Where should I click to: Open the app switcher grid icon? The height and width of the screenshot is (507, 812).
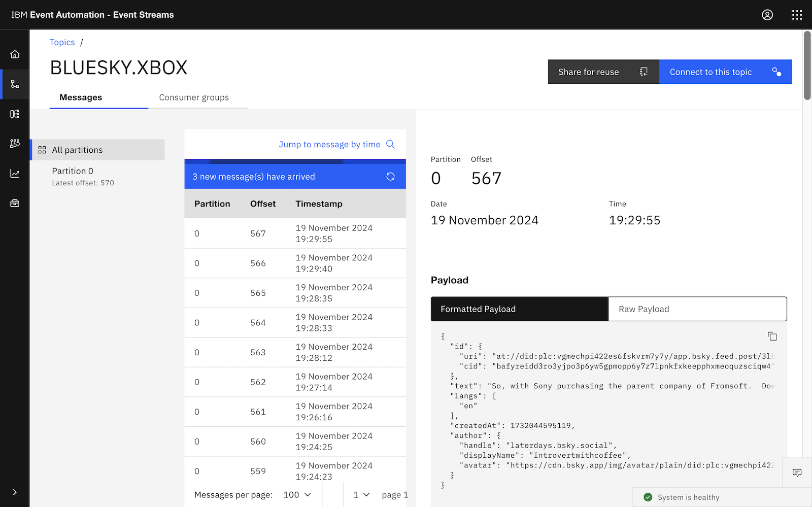pos(797,15)
